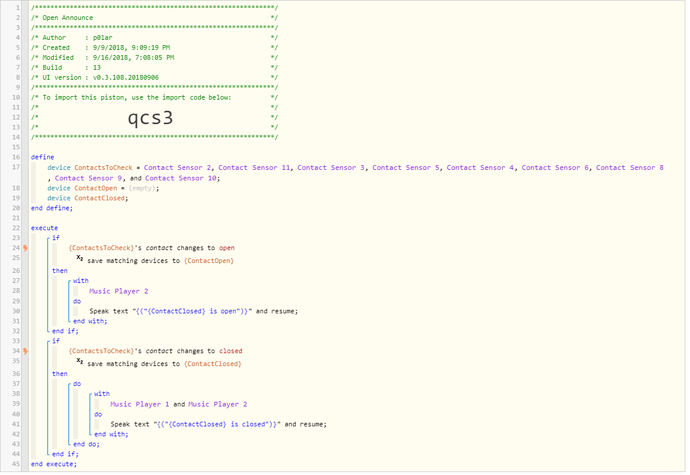Click the UI version comment line

[x=154, y=77]
